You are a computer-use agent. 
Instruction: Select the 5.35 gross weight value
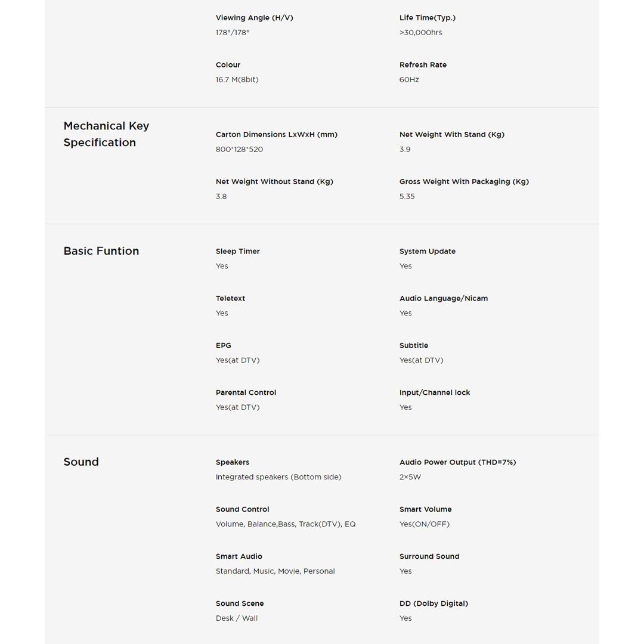coord(407,196)
